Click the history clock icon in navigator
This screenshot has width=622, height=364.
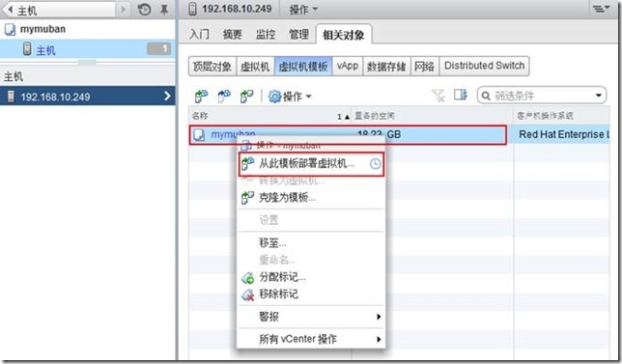tap(145, 10)
